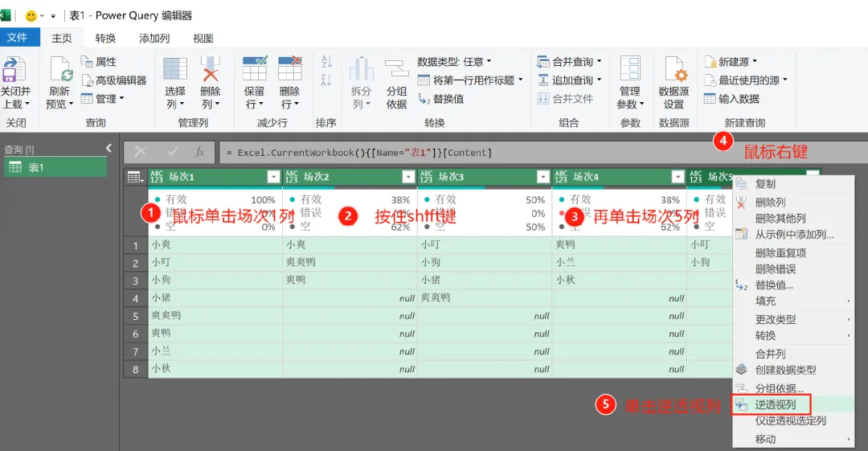868x451 pixels.
Task: Click data type icon of 场次3 column
Action: [426, 177]
